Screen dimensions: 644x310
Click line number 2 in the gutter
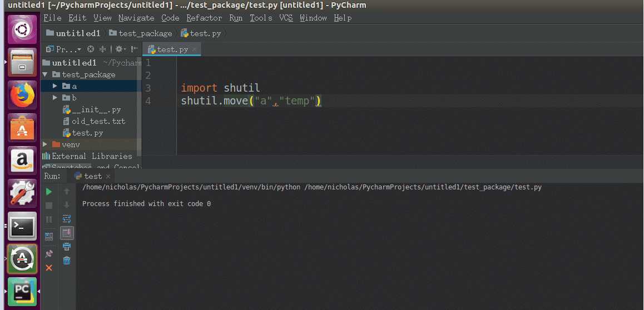point(148,76)
